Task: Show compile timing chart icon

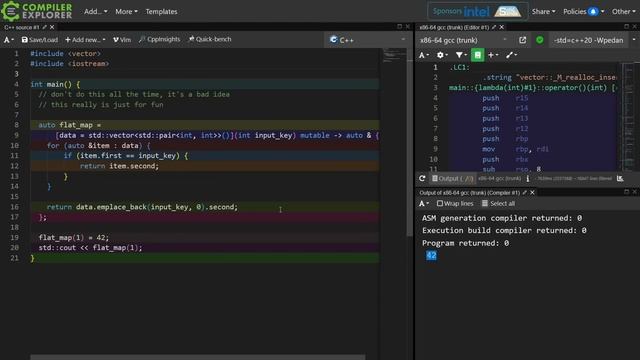Action: [620, 178]
